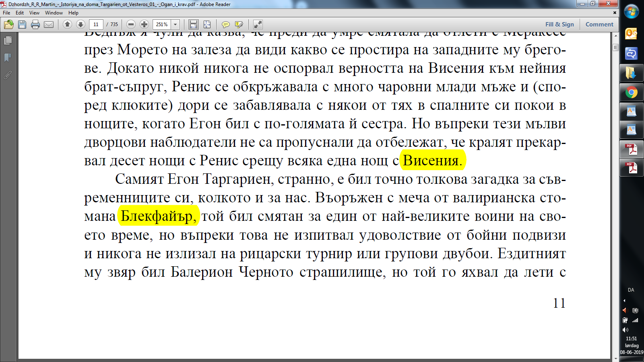Click the page number 11 at page bottom
Viewport: 644px width, 362px height.
pos(559,303)
